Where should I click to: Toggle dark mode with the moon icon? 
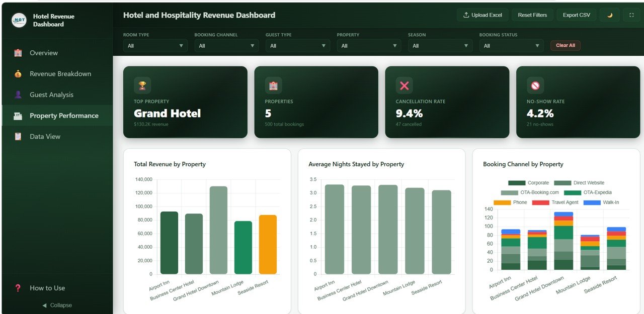[609, 15]
